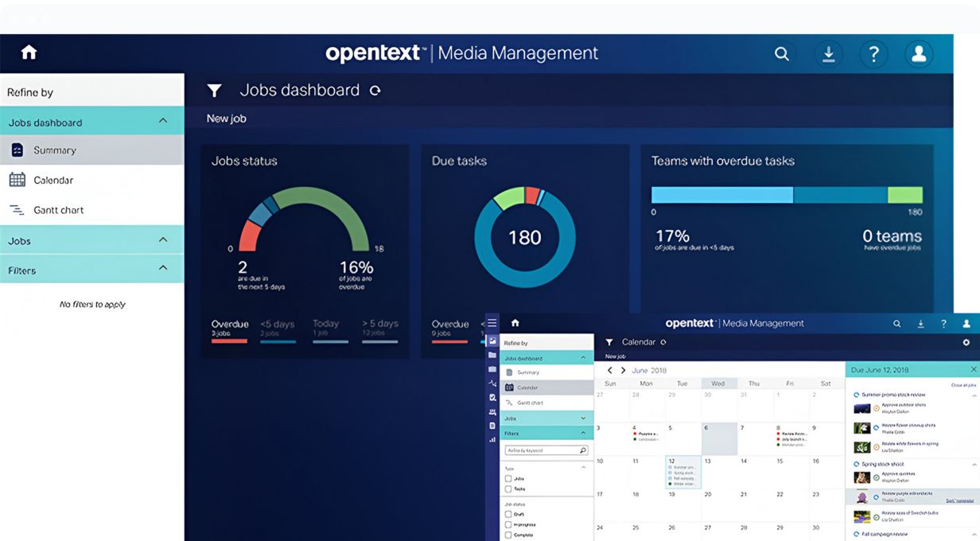Open the user profile in the large dashboard header
Image resolution: width=980 pixels, height=541 pixels.
coord(919,54)
